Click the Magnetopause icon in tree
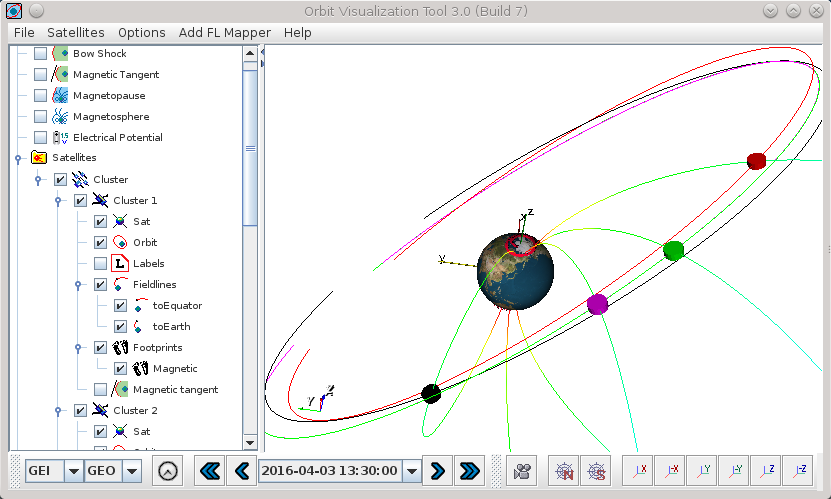This screenshot has height=499, width=831. 60,95
